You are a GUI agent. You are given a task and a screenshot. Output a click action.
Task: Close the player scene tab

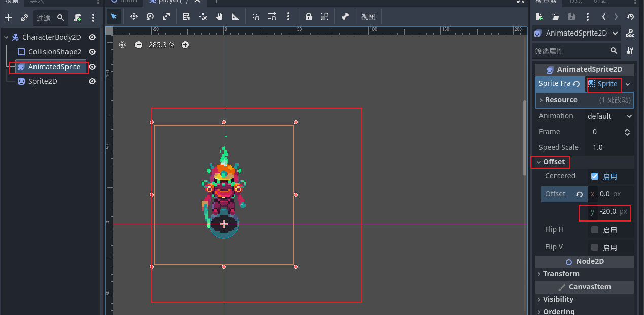tap(198, 2)
